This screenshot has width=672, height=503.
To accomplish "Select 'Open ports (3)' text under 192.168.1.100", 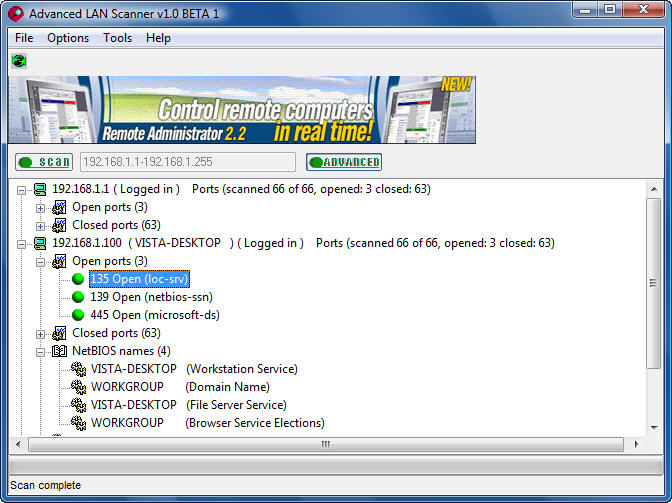I will (110, 261).
